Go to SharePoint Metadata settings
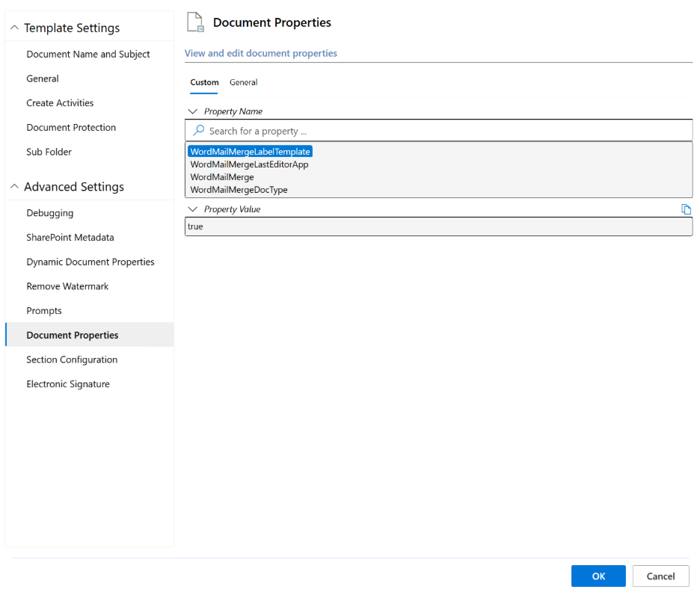The image size is (700, 595). coord(70,237)
